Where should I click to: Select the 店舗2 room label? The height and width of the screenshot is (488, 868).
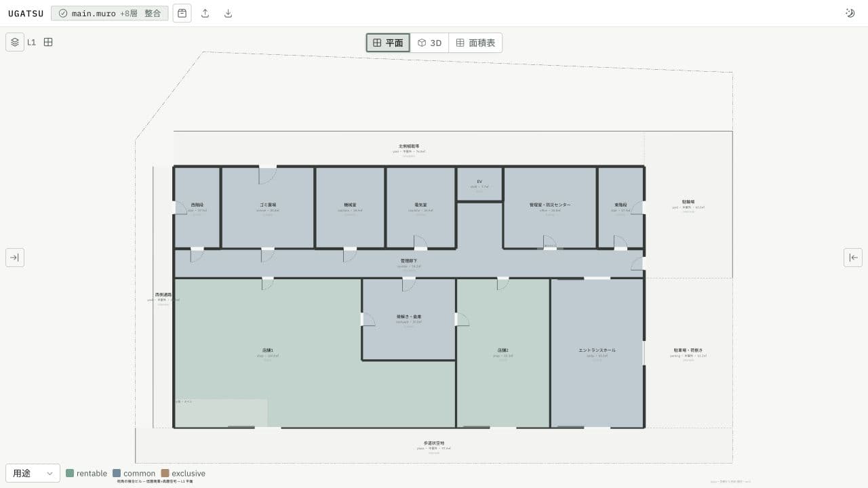pos(502,350)
